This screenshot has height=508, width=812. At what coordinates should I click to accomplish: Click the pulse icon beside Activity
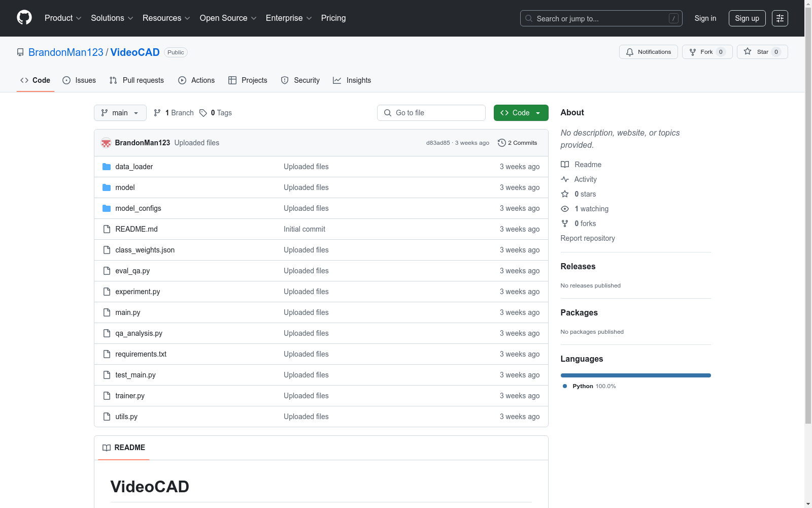coord(565,179)
